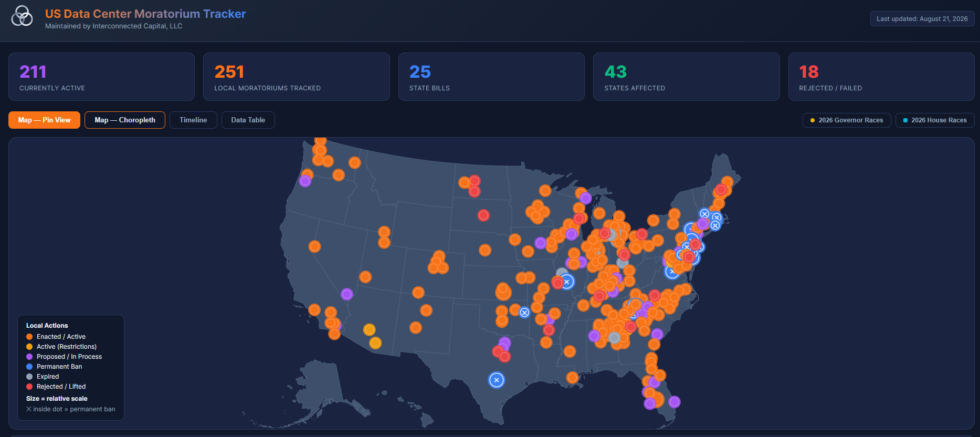Image resolution: width=980 pixels, height=437 pixels.
Task: Click the purple pin in western Oregon
Action: [x=305, y=181]
